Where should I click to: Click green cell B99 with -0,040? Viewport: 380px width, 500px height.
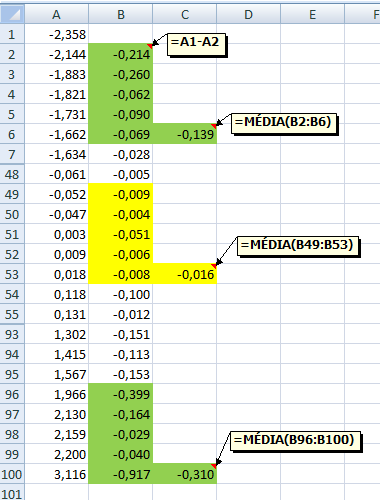pos(121,454)
